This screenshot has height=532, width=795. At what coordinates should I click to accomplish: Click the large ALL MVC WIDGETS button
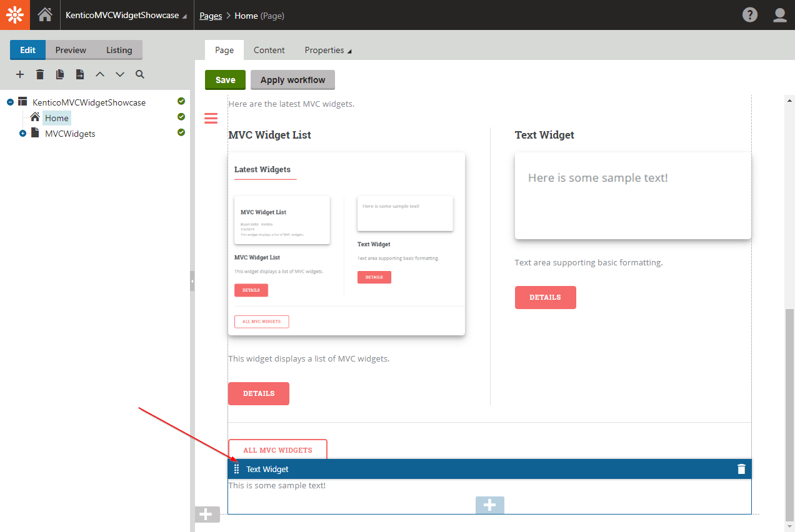pos(277,450)
